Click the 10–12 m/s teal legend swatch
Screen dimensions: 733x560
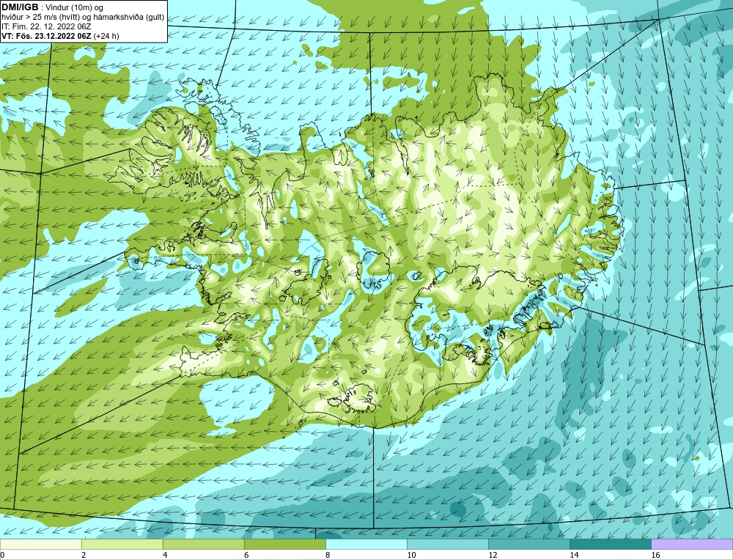(447, 544)
